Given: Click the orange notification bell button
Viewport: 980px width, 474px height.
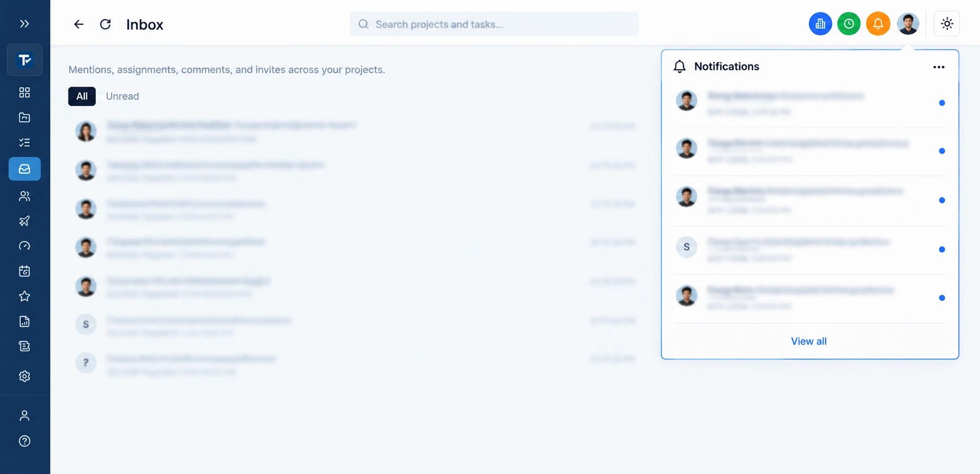Looking at the screenshot, I should tap(878, 24).
